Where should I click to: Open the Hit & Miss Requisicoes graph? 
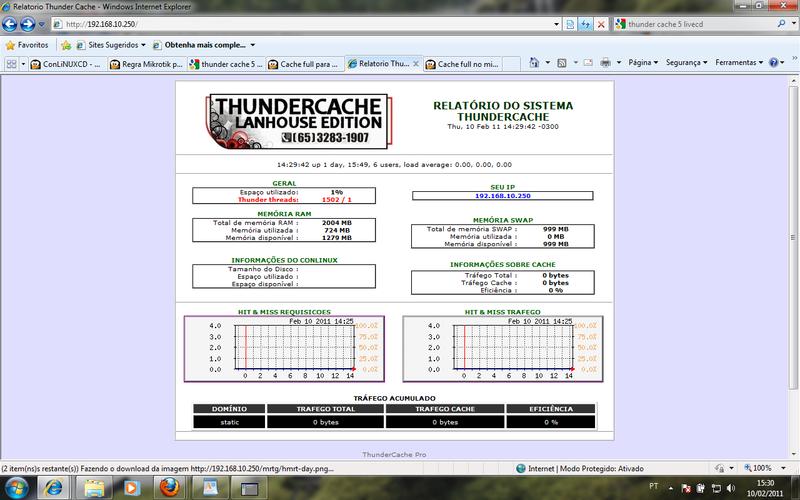pos(284,348)
